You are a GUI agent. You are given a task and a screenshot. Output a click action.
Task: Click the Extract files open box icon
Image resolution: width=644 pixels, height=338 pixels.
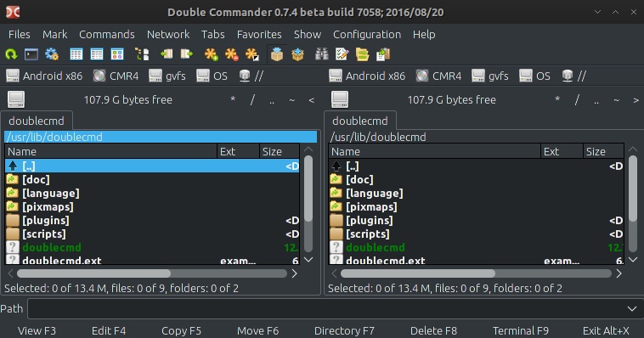point(297,54)
